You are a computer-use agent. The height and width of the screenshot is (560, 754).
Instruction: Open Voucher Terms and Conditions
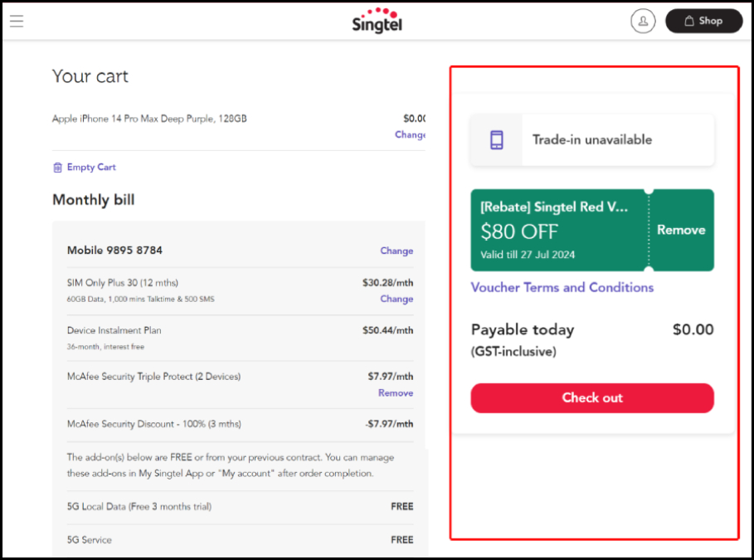pos(562,287)
